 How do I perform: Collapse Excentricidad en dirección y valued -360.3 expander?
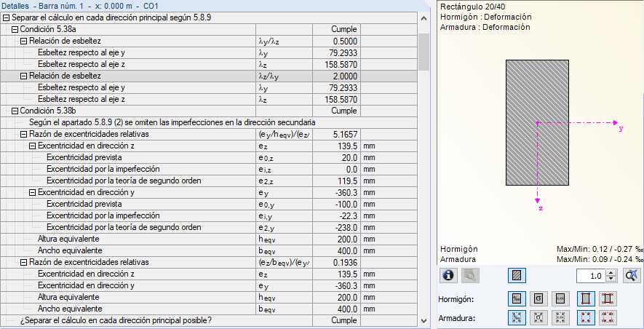click(33, 192)
